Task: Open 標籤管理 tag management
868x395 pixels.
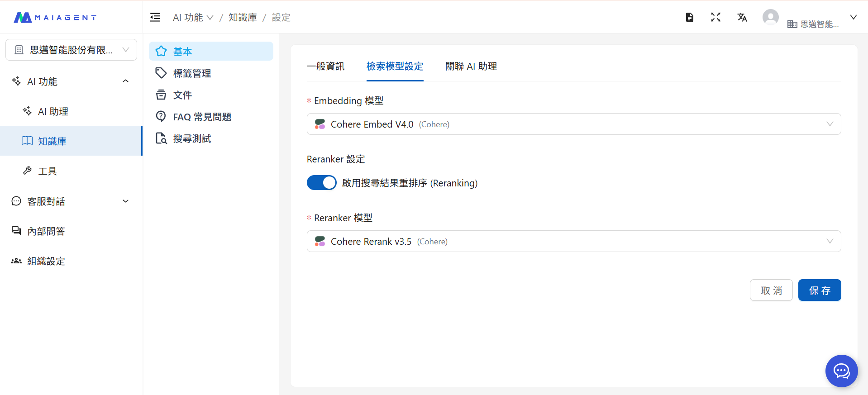Action: pyautogui.click(x=192, y=73)
